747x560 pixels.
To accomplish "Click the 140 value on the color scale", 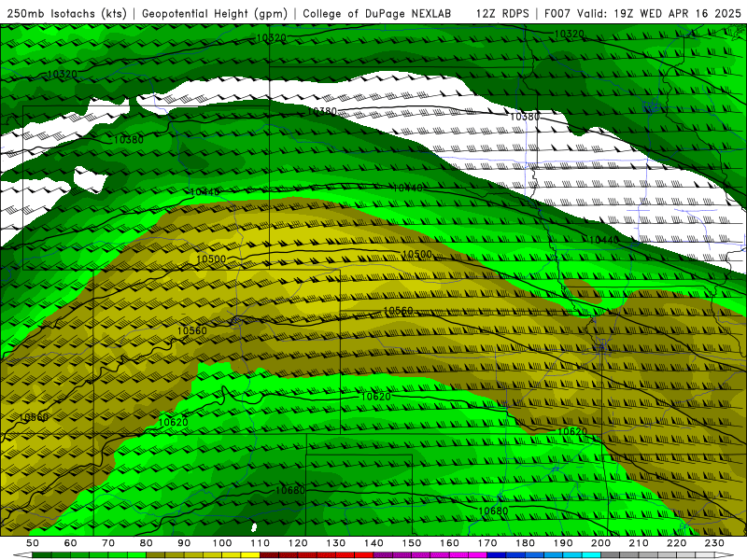I will (373, 543).
